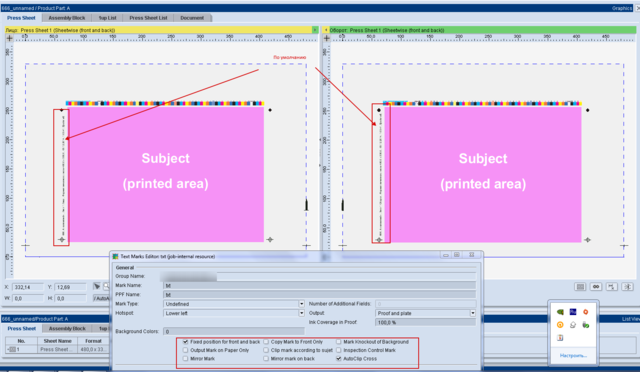Image resolution: width=640 pixels, height=372 pixels.
Task: Select the arrow pointer tool
Action: coord(97,287)
